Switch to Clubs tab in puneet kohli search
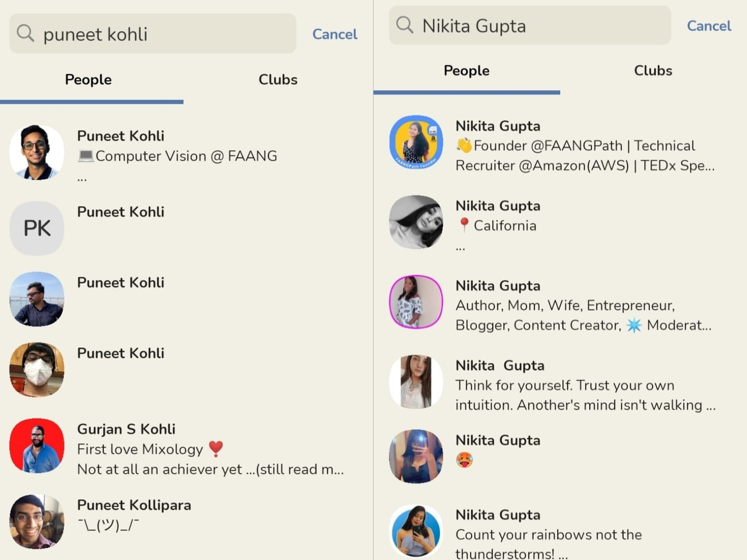This screenshot has height=560, width=747. [278, 80]
